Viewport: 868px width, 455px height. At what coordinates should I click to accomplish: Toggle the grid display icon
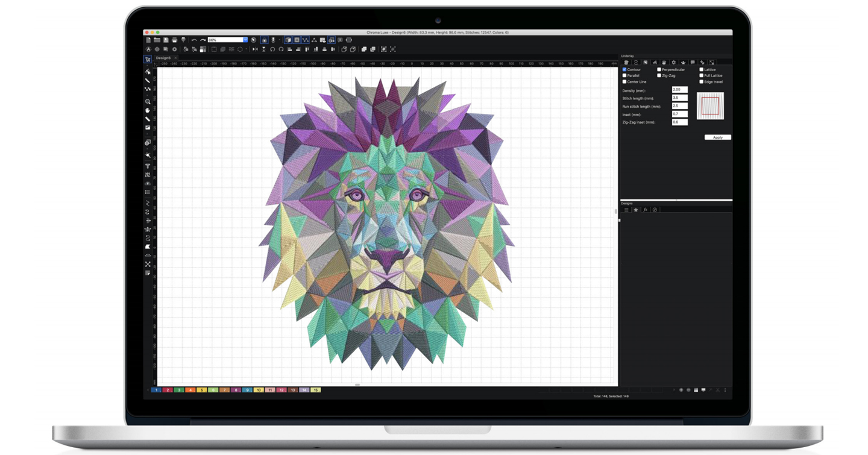297,40
